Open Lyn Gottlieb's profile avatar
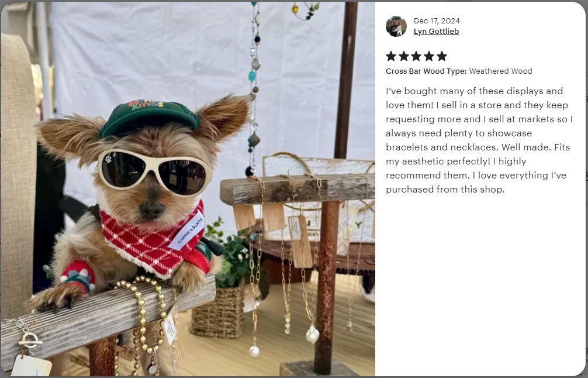588x378 pixels. (x=396, y=26)
